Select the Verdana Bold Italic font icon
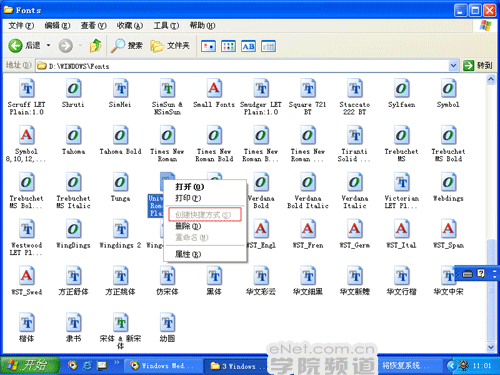Screen dimensions: 500x375 308,183
